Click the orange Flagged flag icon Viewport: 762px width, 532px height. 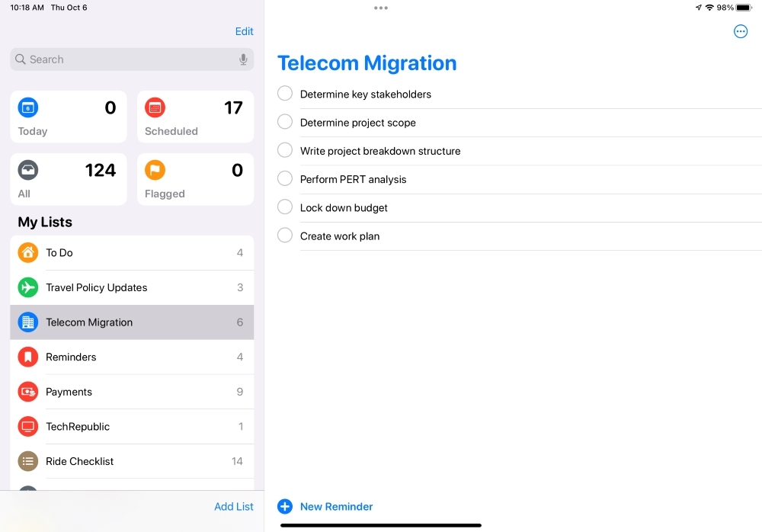coord(155,170)
